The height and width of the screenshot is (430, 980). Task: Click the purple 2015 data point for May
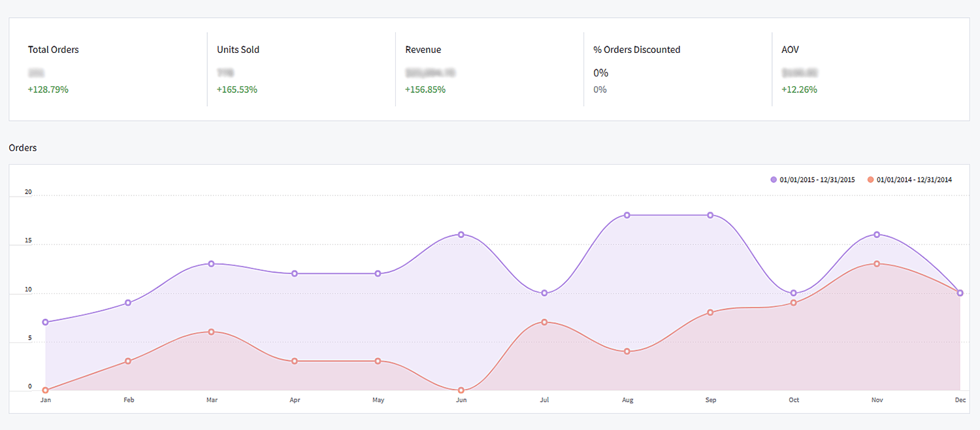(378, 273)
